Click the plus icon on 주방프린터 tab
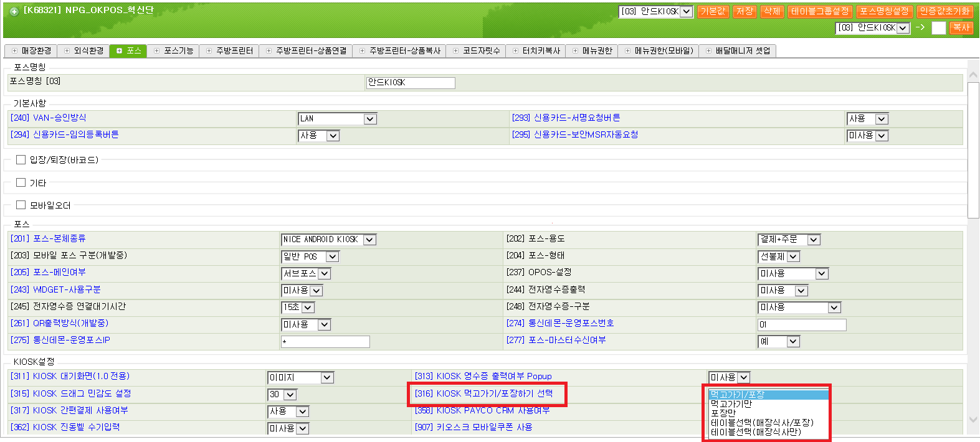This screenshot has height=442, width=980. pos(209,51)
